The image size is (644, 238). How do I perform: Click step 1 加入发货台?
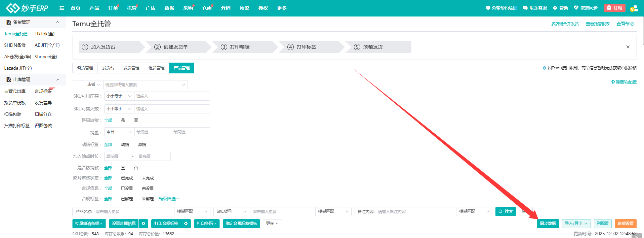click(111, 47)
